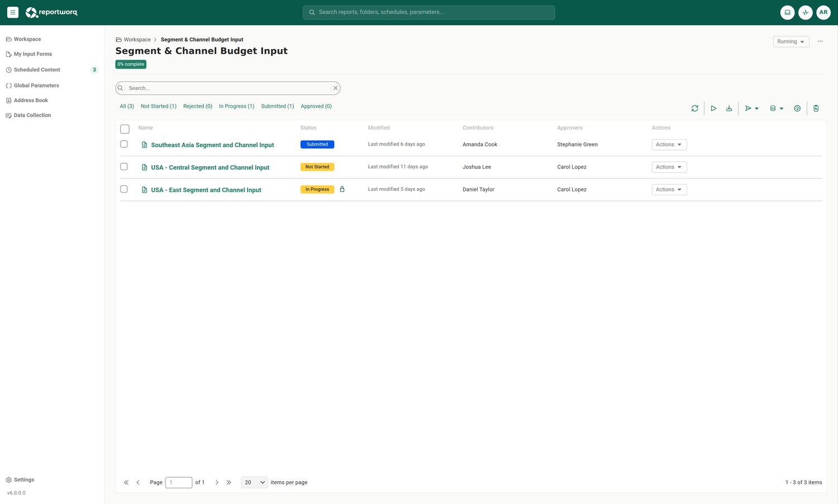
Task: Click the document icon beside USA - Central form
Action: point(145,167)
